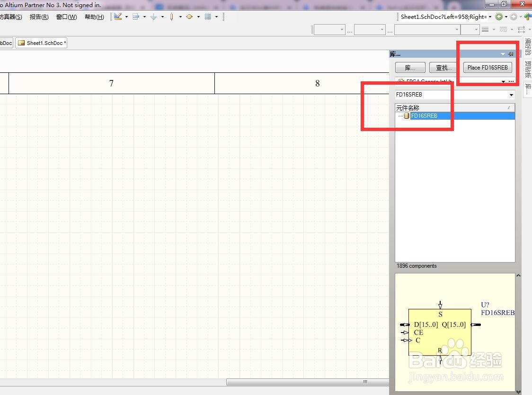Open the alignment tools icon
Image resolution: width=532 pixels, height=395 pixels.
point(136,17)
